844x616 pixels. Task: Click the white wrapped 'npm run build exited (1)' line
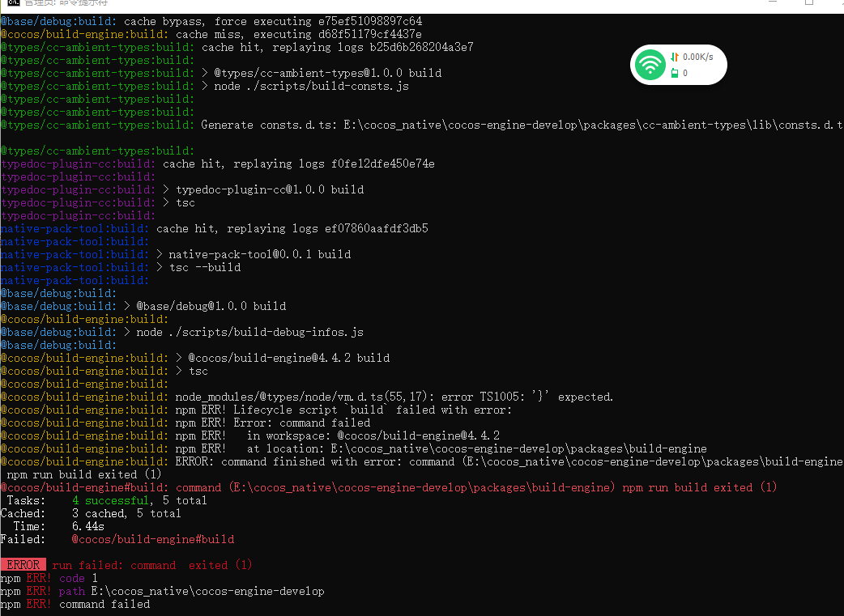(x=84, y=474)
